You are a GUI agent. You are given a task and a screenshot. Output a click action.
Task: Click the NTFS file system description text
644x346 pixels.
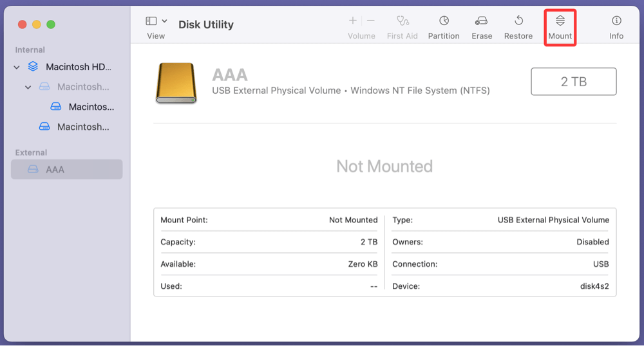pyautogui.click(x=420, y=90)
